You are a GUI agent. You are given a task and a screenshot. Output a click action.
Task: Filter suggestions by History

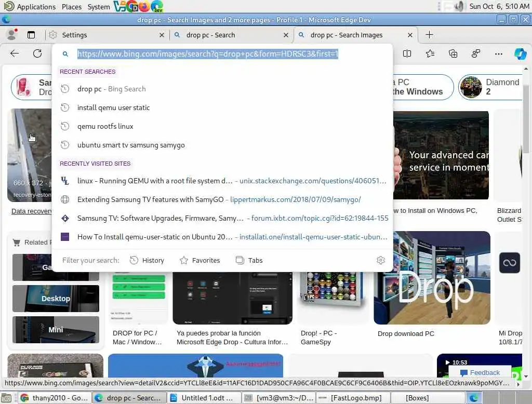(147, 260)
